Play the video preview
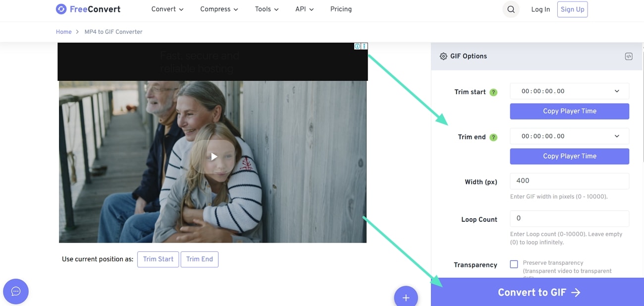Viewport: 644px width, 306px height. (214, 157)
